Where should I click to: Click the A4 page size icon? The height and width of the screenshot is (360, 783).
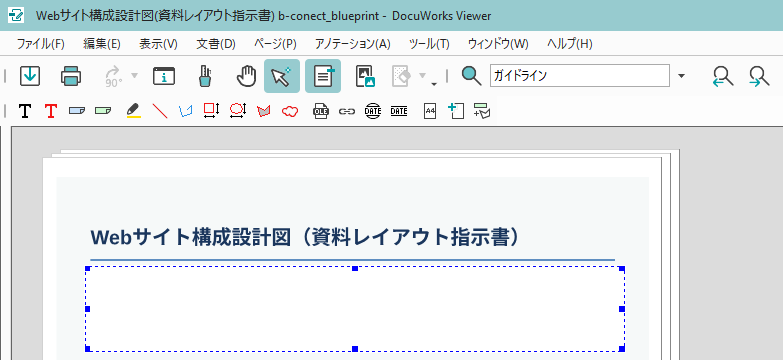(x=430, y=111)
